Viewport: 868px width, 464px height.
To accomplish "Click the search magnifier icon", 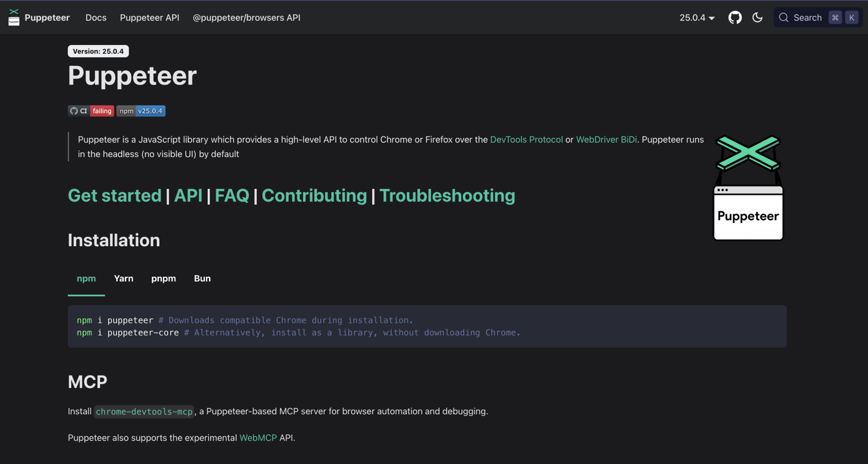I will pos(784,17).
